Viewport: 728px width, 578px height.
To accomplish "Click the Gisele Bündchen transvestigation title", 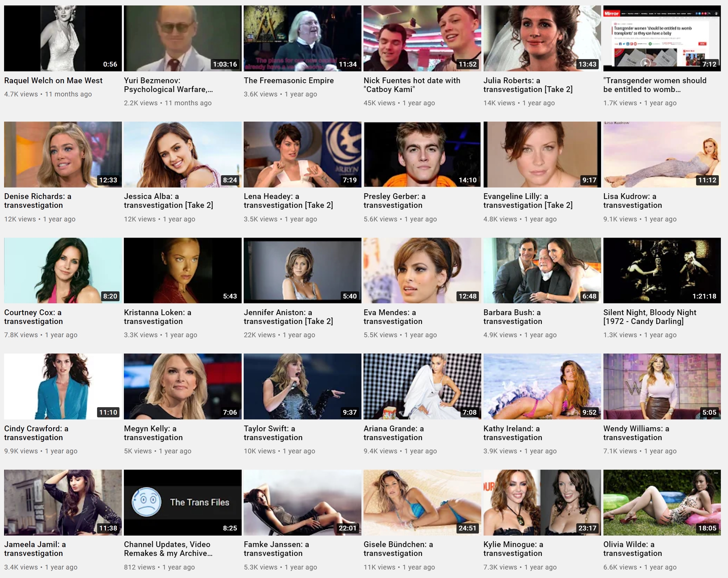I will tap(398, 549).
